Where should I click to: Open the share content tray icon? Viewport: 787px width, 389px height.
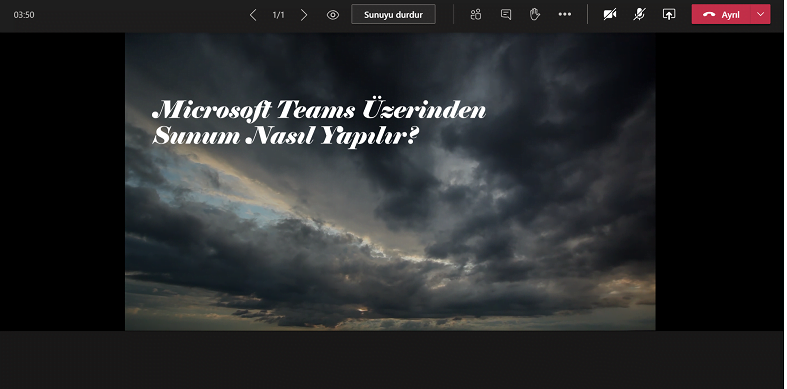[669, 15]
